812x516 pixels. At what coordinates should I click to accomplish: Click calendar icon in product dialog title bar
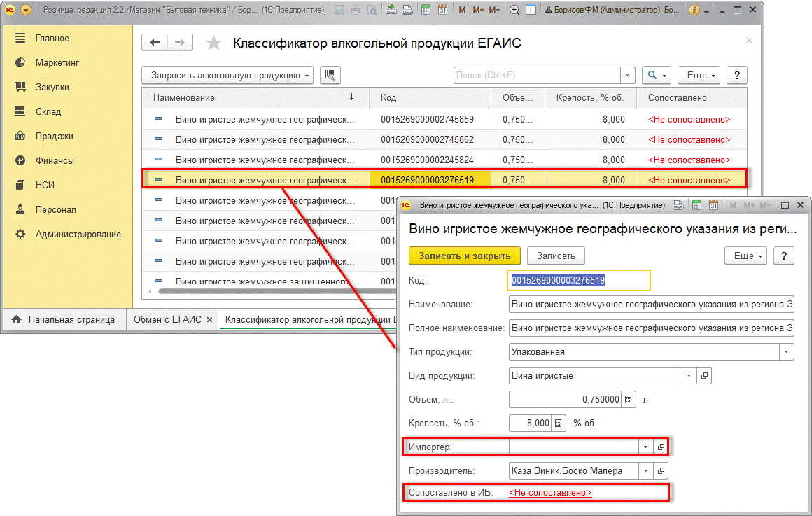click(713, 205)
